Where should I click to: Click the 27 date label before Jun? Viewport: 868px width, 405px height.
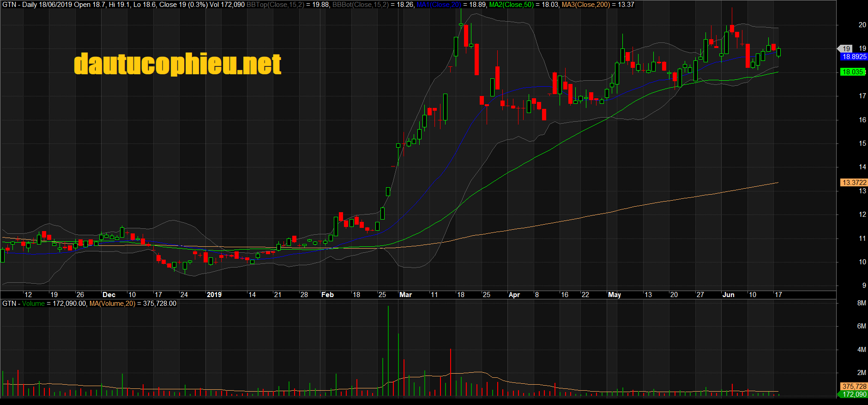700,295
